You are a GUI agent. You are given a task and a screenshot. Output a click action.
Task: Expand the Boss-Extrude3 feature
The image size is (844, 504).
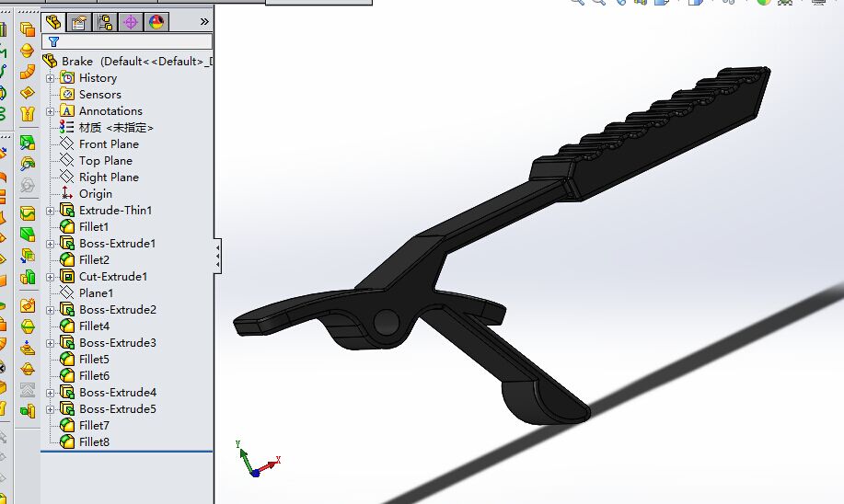(x=50, y=344)
